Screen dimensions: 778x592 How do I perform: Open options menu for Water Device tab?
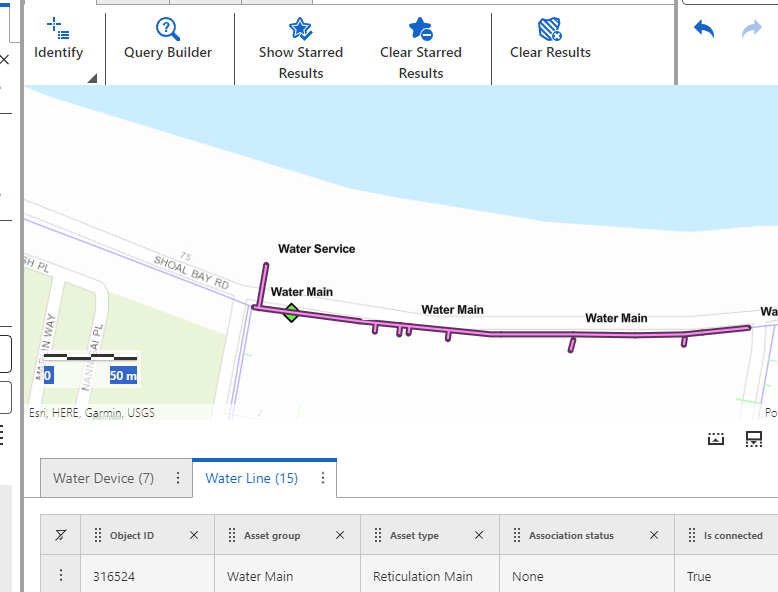tap(178, 478)
